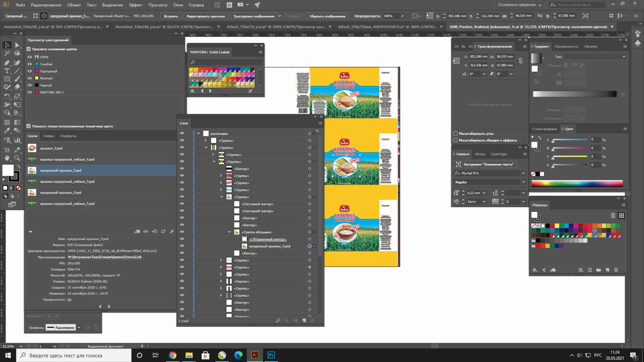Click Update Link icon in Links panel
The width and height of the screenshot is (644, 362).
pyautogui.click(x=163, y=232)
